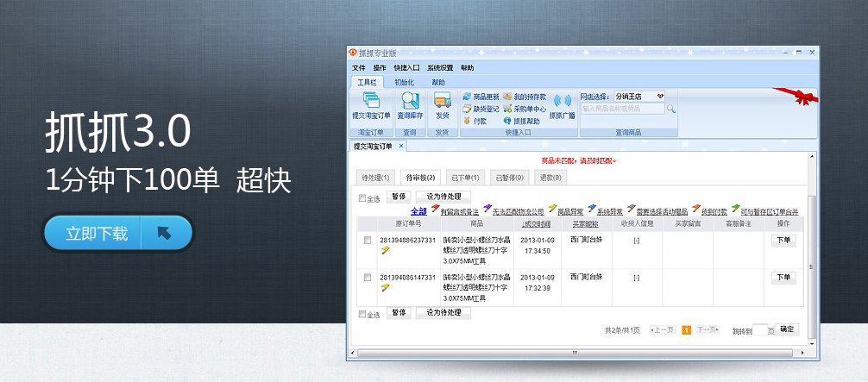Select the 已下单(1) tab
Image resolution: width=868 pixels, height=382 pixels.
click(x=466, y=178)
